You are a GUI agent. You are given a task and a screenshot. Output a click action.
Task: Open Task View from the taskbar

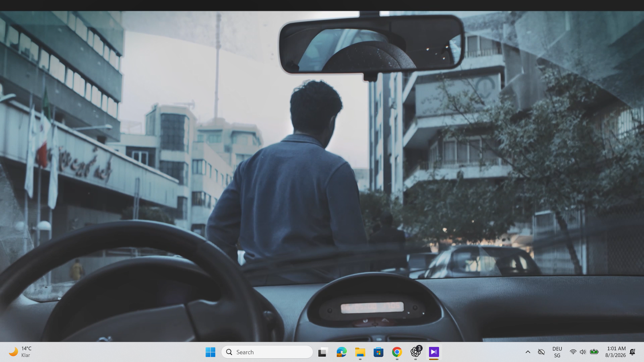(322, 352)
